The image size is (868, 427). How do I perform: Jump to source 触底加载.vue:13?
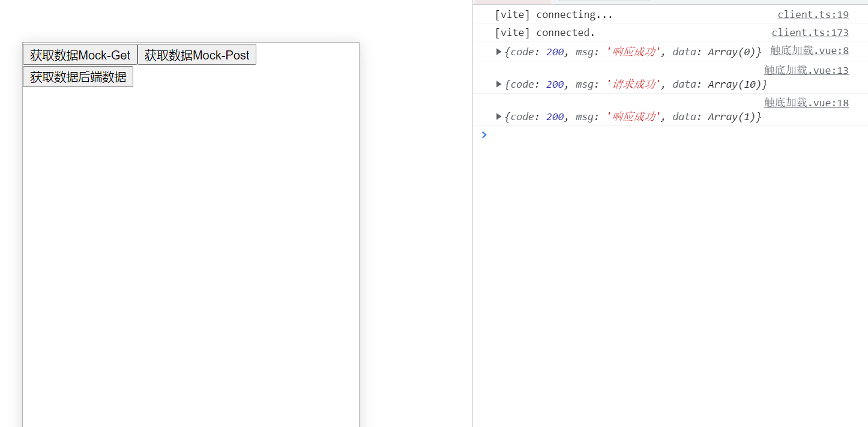coord(806,70)
